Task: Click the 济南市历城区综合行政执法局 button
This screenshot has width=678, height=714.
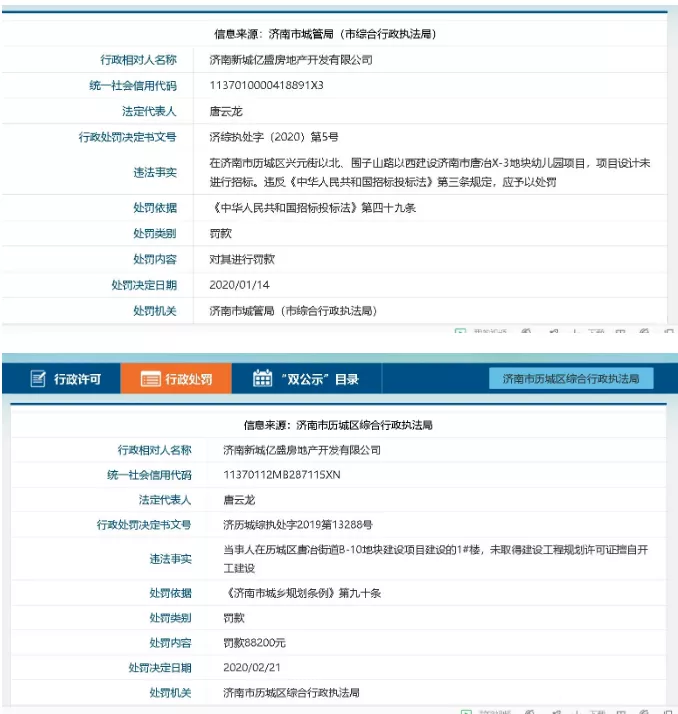Action: point(571,378)
